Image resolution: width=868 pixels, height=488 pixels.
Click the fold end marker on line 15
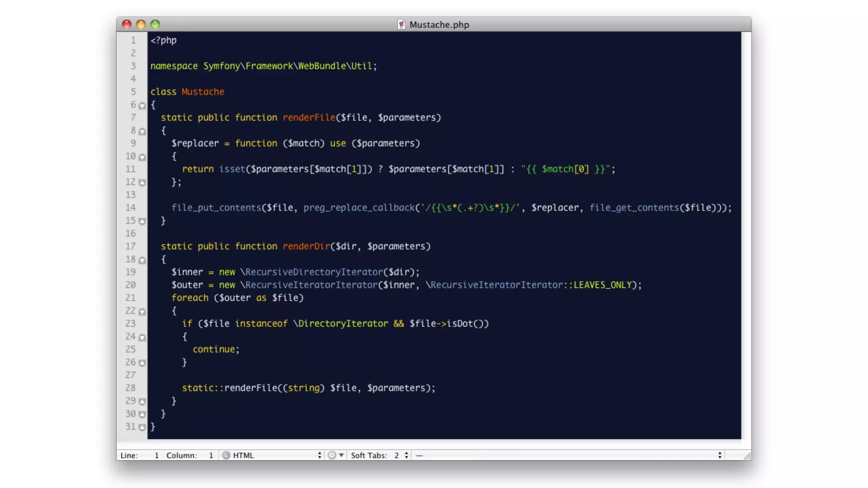tap(142, 221)
